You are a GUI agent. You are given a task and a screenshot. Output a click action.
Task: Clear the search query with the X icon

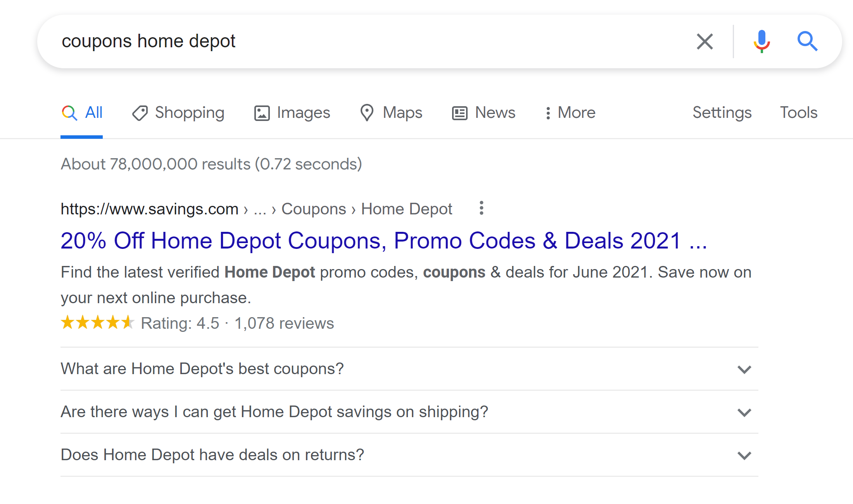point(705,41)
